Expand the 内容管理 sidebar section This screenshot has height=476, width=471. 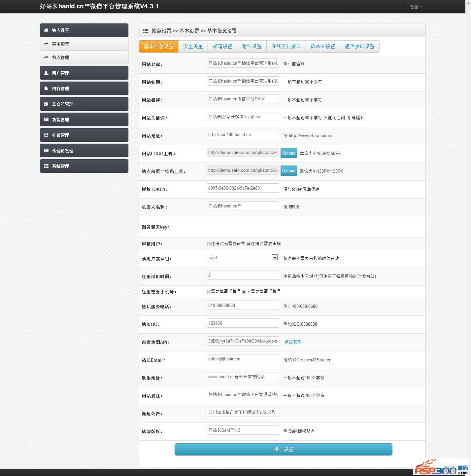[84, 89]
